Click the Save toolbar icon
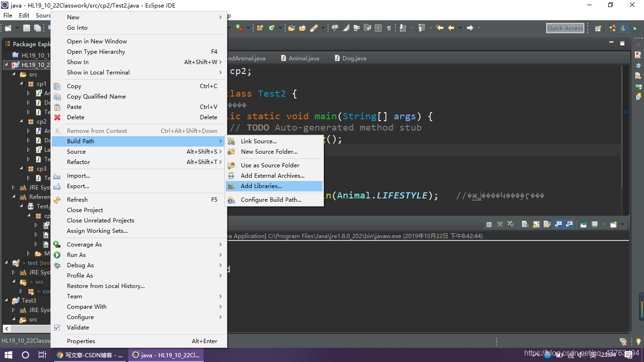This screenshot has height=362, width=644. point(27,28)
